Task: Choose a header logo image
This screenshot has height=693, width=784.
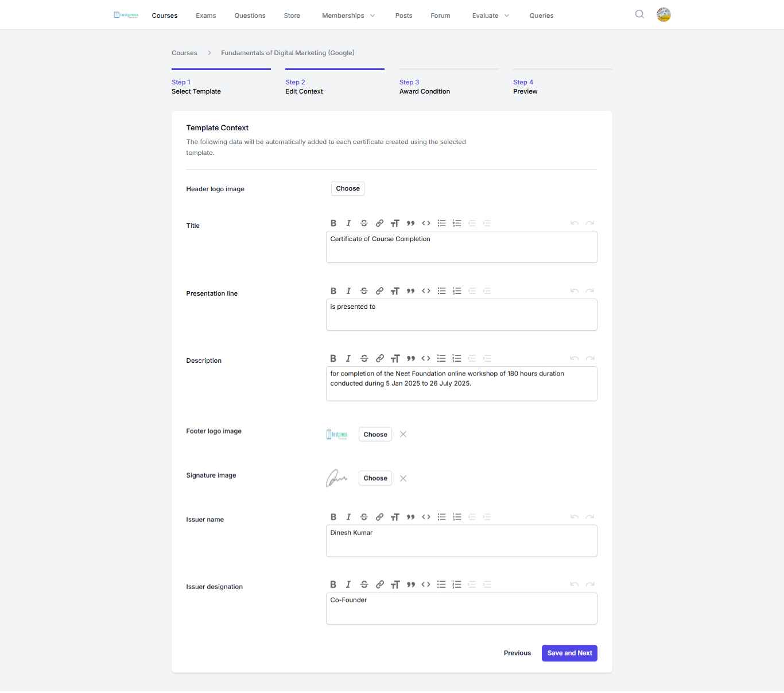Action: pos(348,189)
